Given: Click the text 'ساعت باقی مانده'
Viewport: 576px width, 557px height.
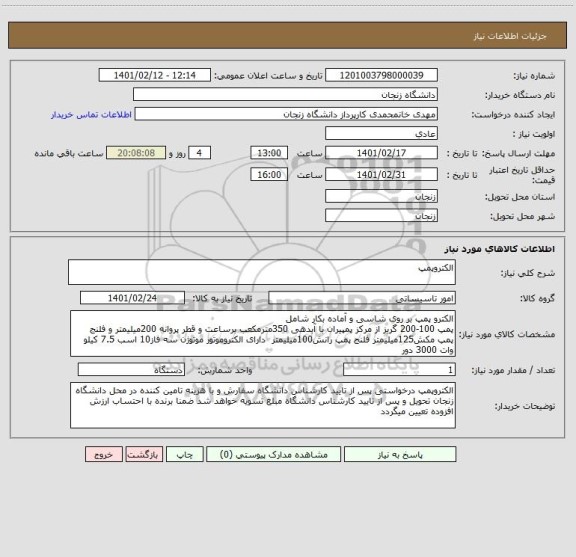Looking at the screenshot, I should (69, 153).
